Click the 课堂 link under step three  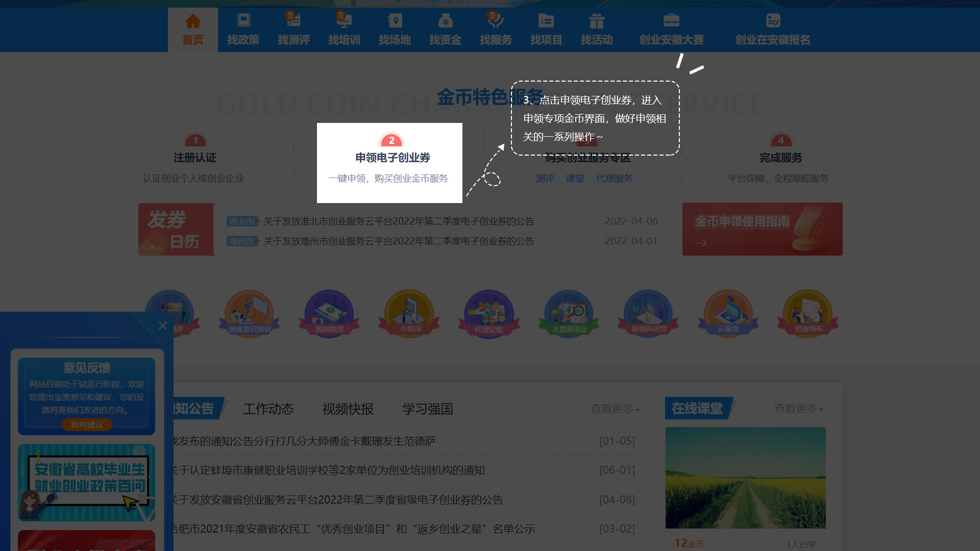pos(575,179)
